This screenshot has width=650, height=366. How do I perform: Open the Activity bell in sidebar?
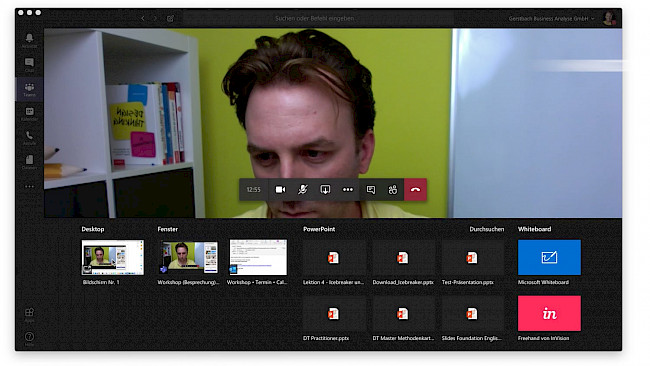point(29,40)
